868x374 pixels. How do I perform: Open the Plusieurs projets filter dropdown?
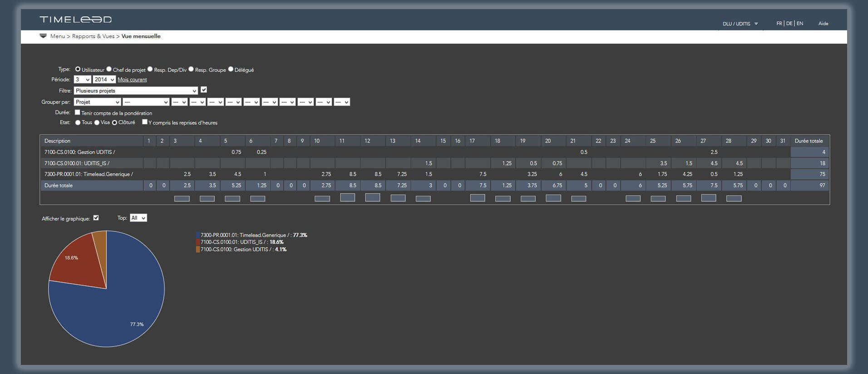(x=136, y=90)
